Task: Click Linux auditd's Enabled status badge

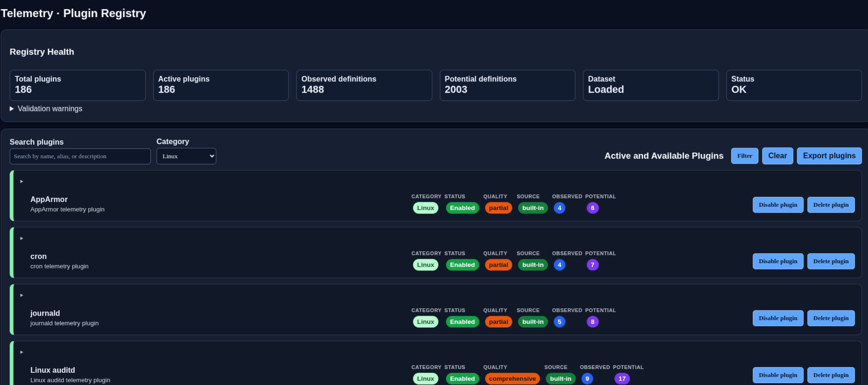Action: click(462, 379)
